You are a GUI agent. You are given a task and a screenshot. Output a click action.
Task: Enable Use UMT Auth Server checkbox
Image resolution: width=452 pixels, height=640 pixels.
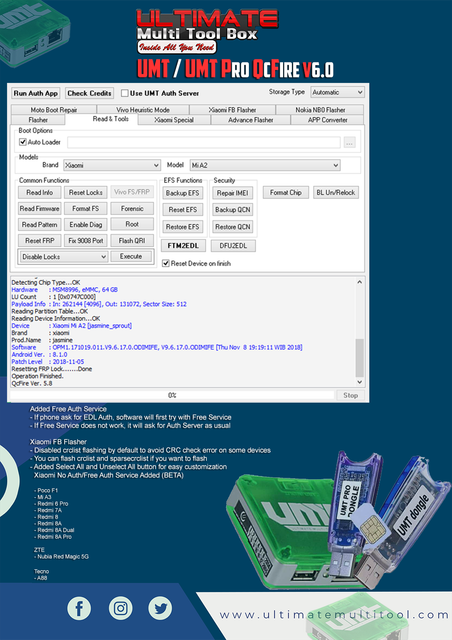pyautogui.click(x=125, y=93)
